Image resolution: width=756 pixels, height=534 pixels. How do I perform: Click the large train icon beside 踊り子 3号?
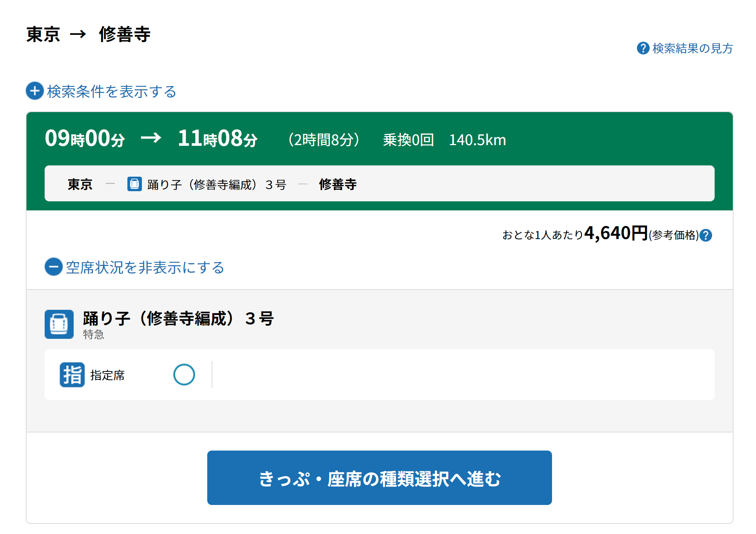point(59,324)
